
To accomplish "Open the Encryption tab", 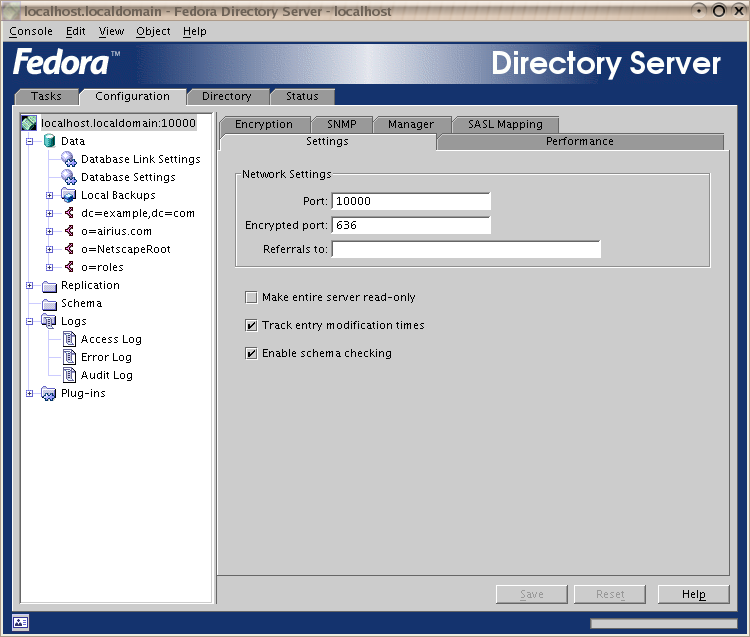I will point(264,124).
